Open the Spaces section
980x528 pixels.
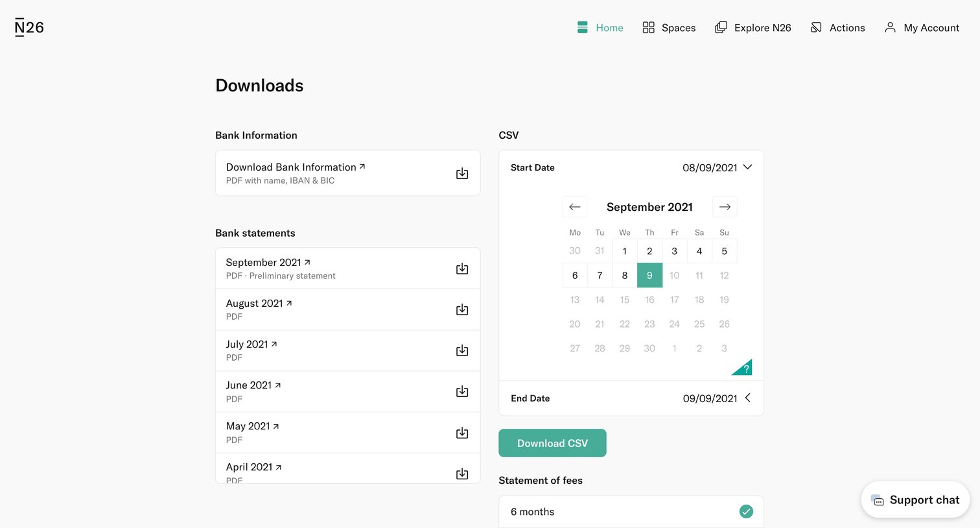tap(669, 27)
